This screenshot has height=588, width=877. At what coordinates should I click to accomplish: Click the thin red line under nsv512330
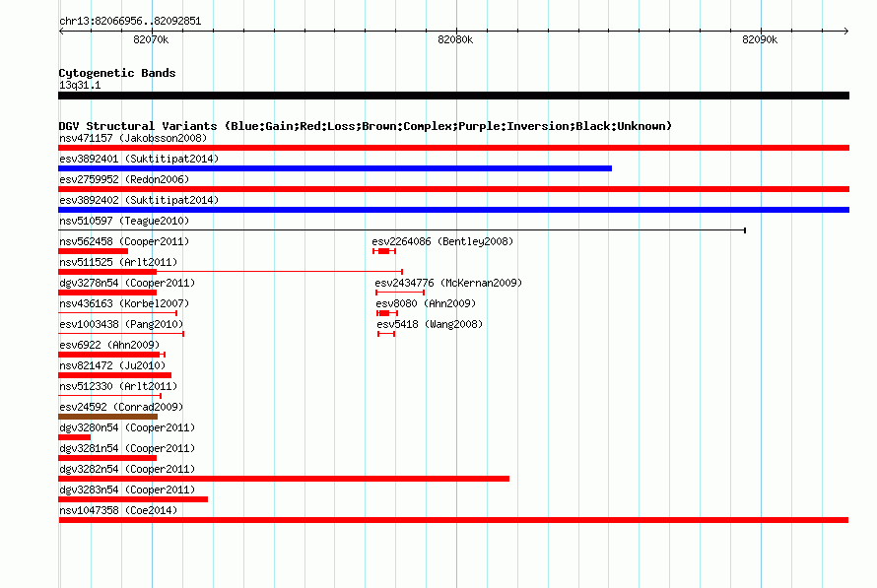tap(109, 396)
